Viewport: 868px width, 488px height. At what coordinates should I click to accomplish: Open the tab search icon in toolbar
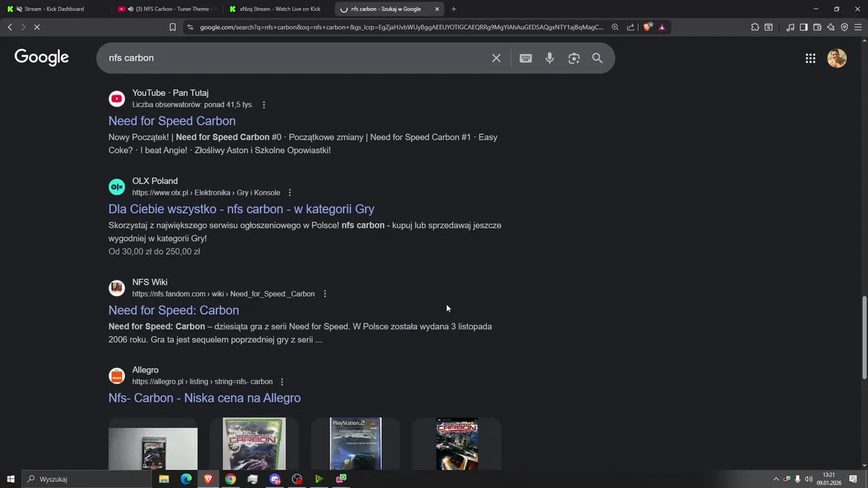(768, 27)
